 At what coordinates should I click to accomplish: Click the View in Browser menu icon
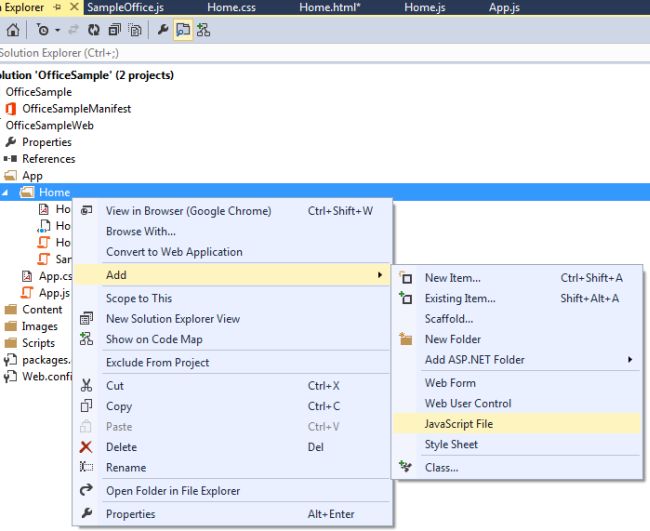pos(86,211)
